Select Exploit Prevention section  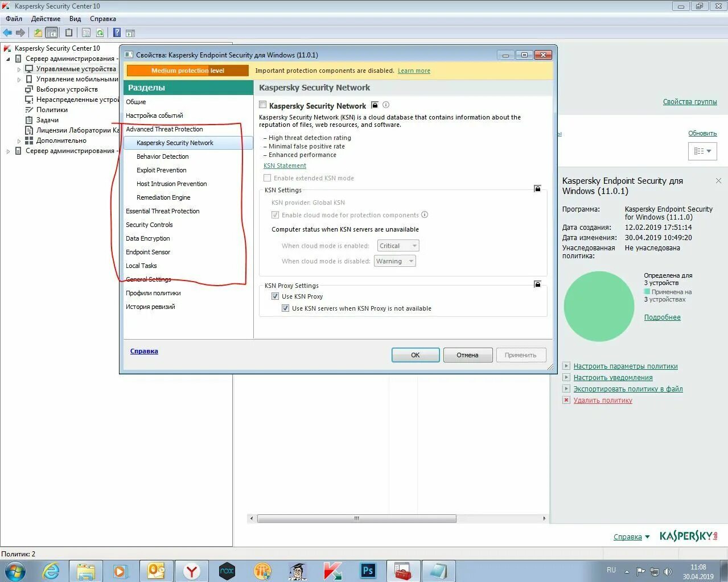pos(162,170)
